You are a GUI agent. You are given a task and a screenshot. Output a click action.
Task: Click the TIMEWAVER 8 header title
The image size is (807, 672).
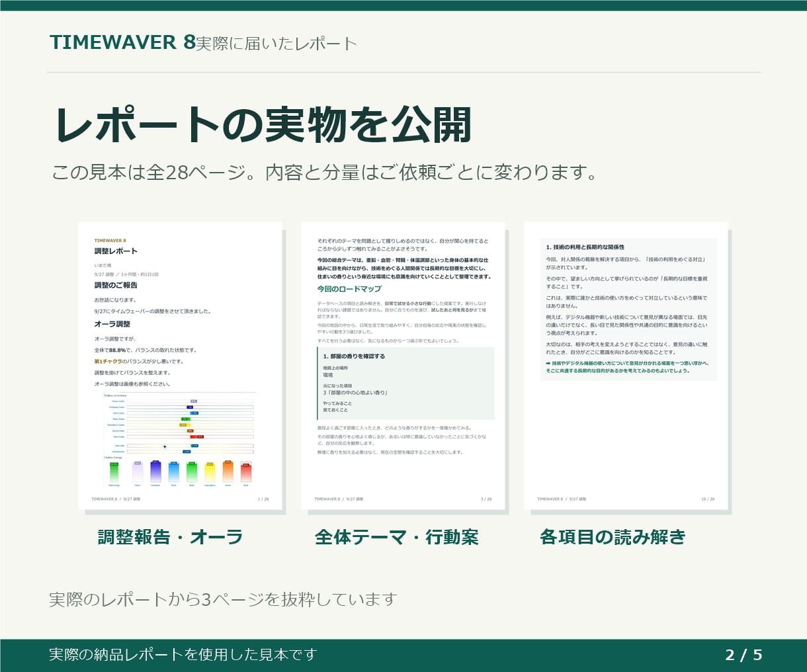pyautogui.click(x=123, y=42)
